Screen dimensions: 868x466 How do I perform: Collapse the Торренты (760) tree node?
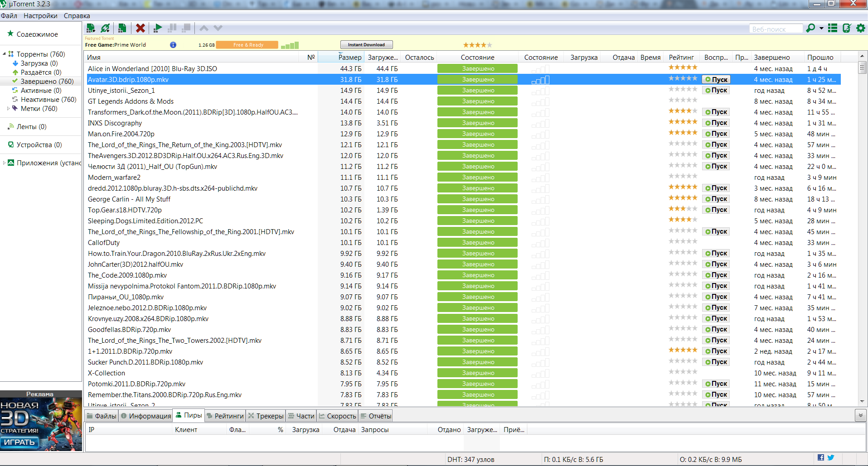(x=4, y=54)
